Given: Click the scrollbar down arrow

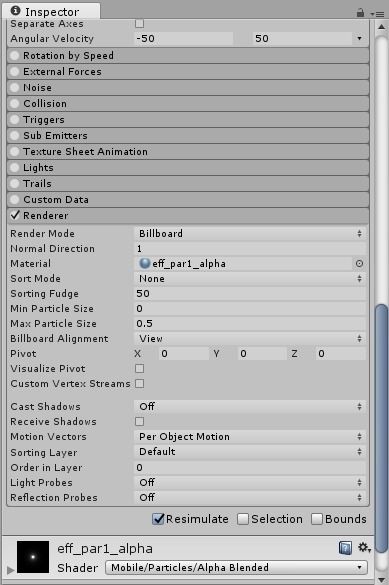Looking at the screenshot, I should point(381,579).
